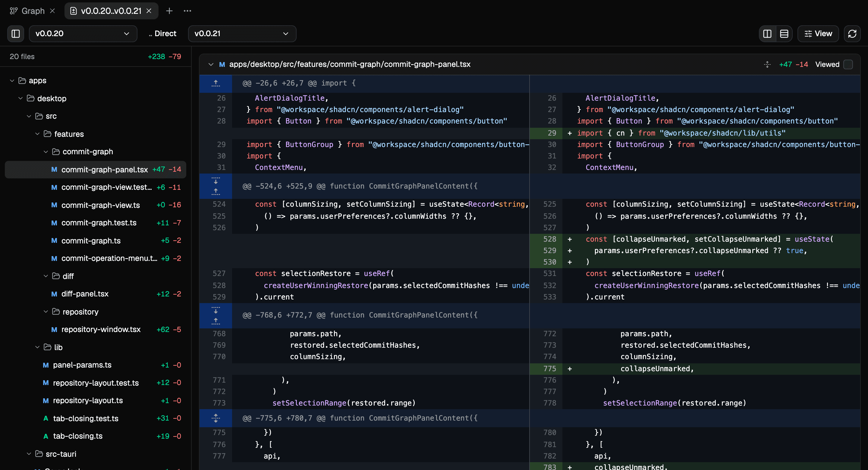Viewport: 868px width, 470px height.
Task: Expand hidden lines before hunk -775,6
Action: point(216,418)
